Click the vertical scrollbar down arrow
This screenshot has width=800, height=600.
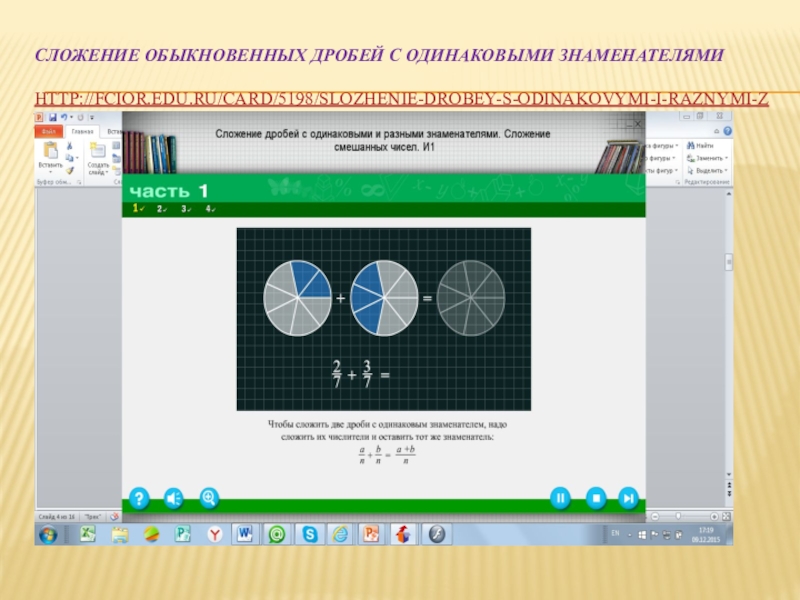pyautogui.click(x=729, y=474)
